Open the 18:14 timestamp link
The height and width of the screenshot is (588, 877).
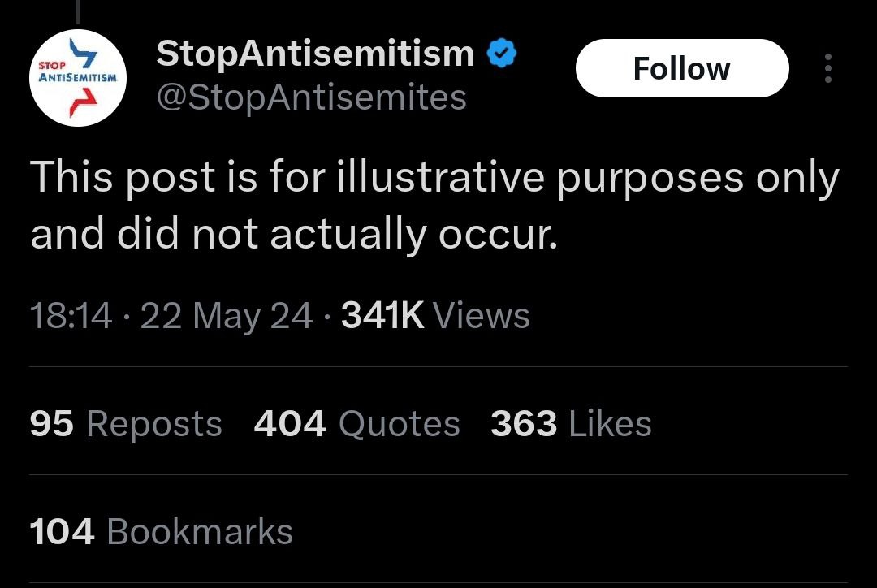pyautogui.click(x=71, y=316)
